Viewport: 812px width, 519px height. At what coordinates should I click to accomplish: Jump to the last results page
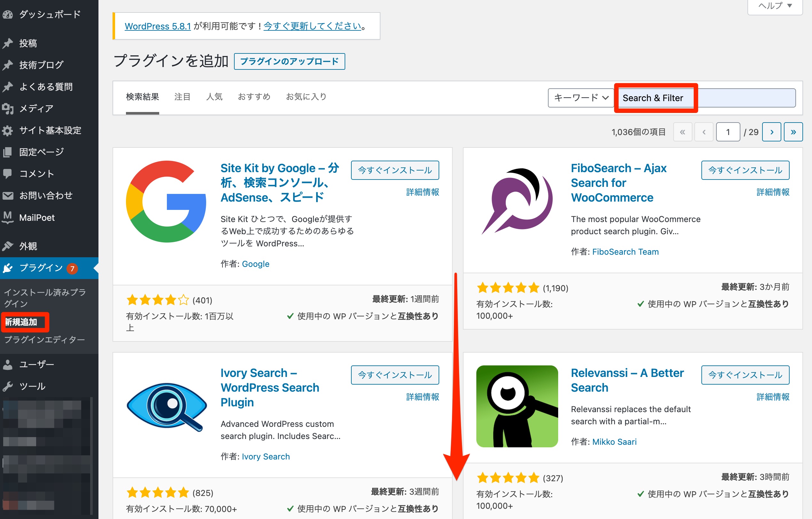793,132
